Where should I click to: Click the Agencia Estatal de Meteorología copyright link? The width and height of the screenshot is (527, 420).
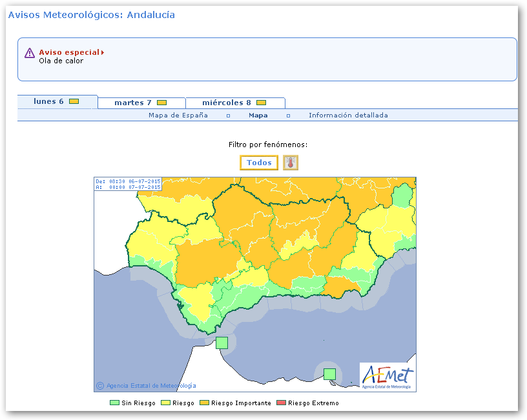pos(151,386)
